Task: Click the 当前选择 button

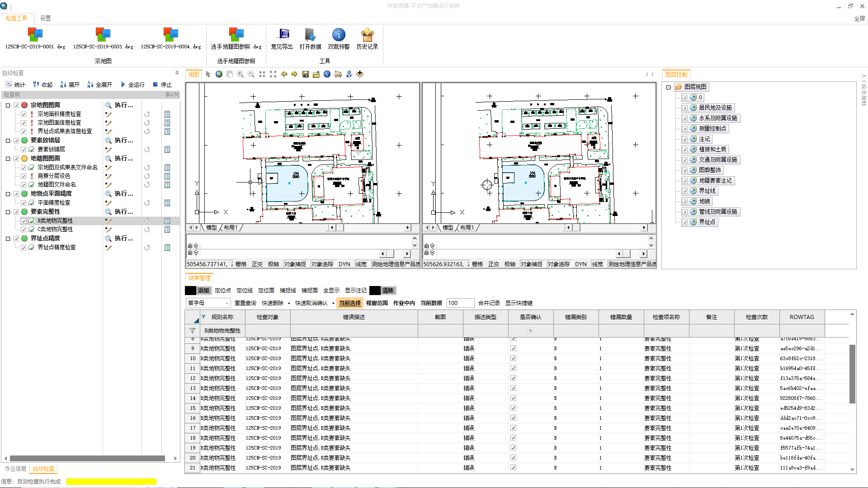Action: click(x=350, y=303)
